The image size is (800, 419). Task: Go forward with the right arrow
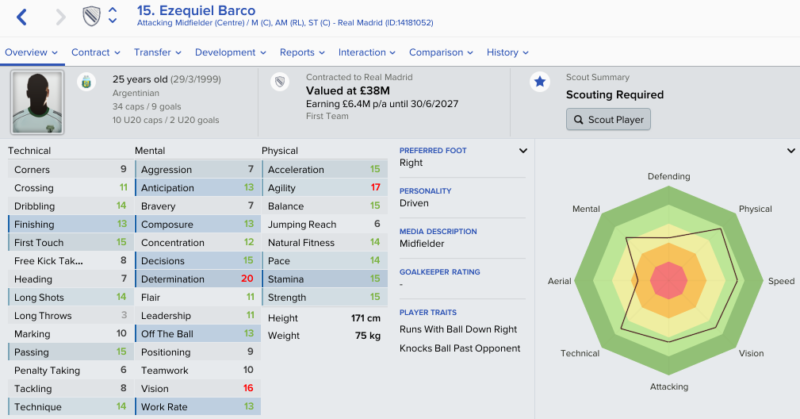(61, 17)
